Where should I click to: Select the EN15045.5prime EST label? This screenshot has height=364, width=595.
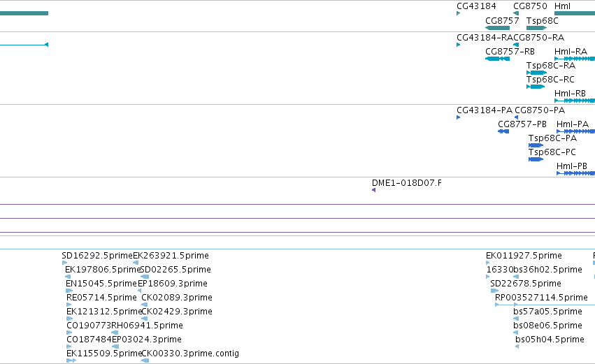click(x=101, y=284)
